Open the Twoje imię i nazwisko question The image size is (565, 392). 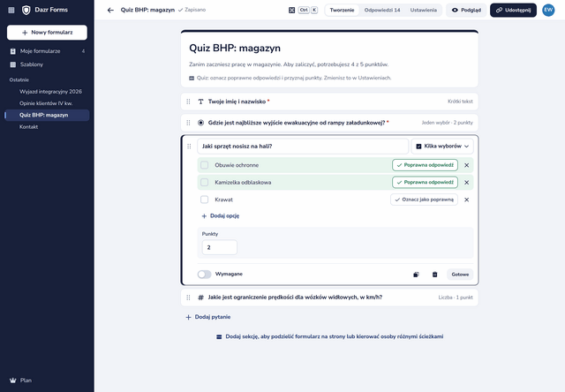[329, 102]
